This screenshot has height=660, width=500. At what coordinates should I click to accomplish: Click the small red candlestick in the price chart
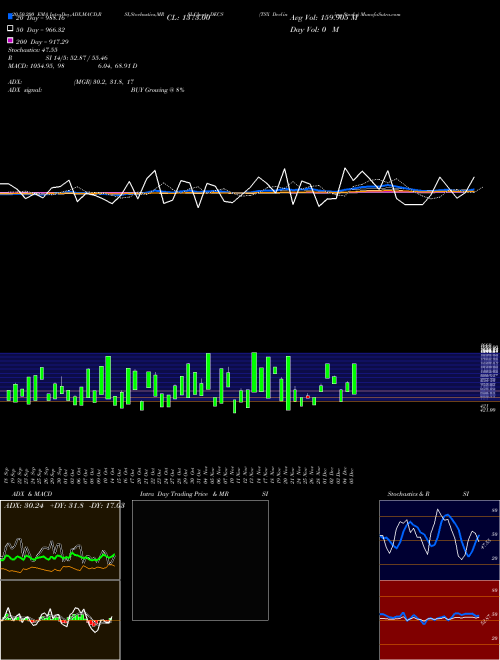(308, 397)
